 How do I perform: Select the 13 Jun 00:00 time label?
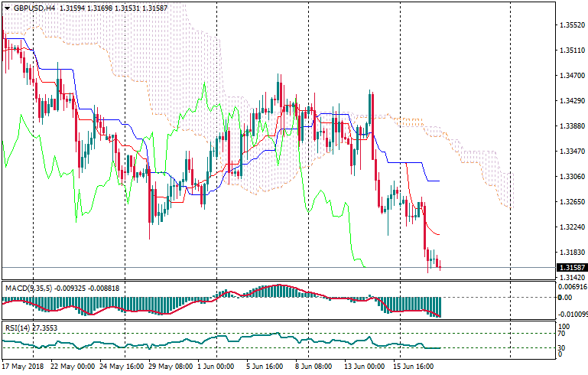[364, 367]
